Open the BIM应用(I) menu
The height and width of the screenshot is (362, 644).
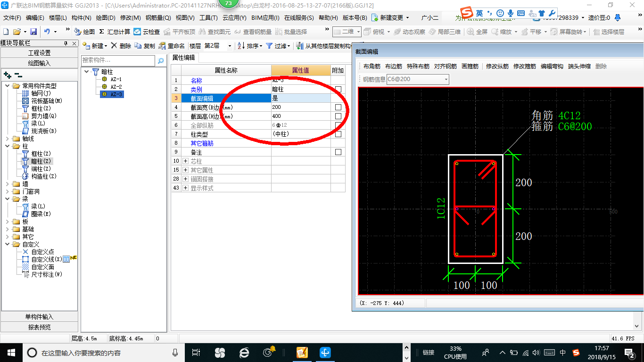tap(265, 18)
